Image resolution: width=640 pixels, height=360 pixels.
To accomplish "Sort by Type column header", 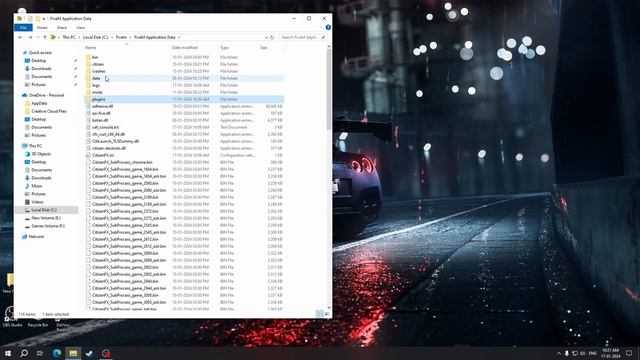I will [224, 48].
